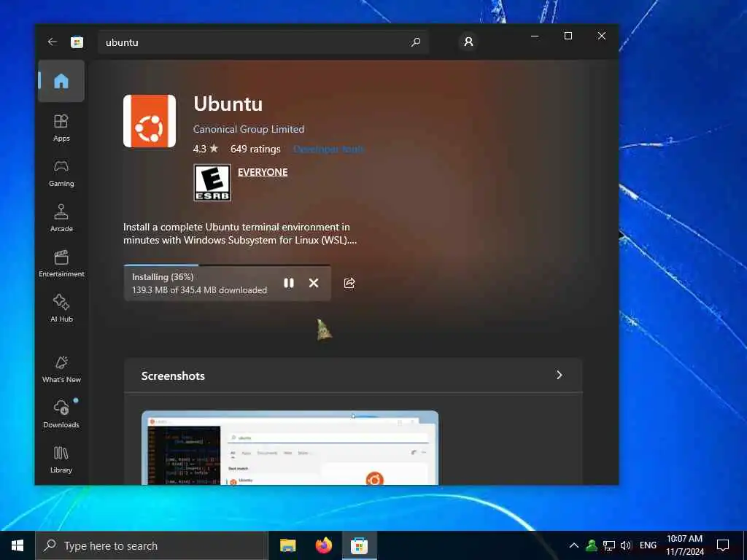The height and width of the screenshot is (560, 747).
Task: Click the Screenshots heading
Action: 173,376
